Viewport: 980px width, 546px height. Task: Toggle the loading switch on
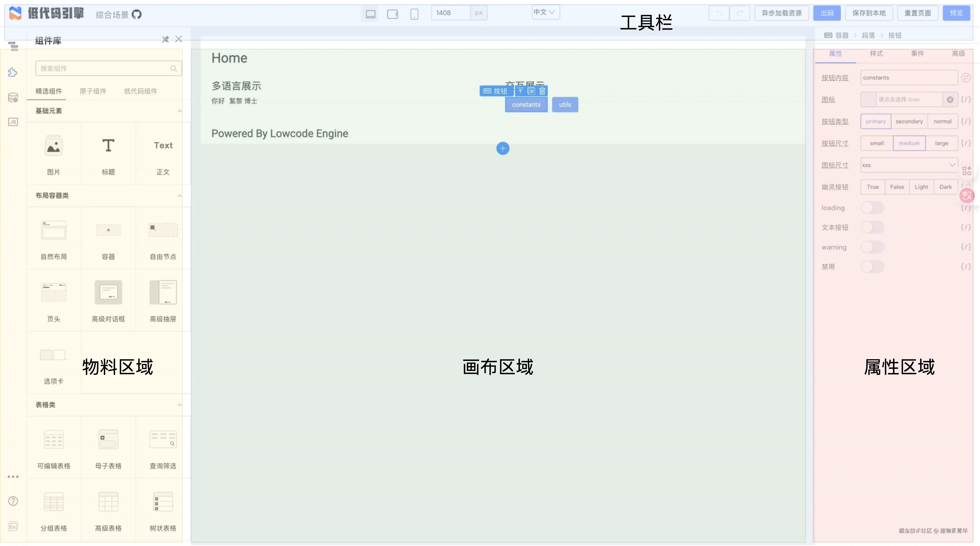872,208
